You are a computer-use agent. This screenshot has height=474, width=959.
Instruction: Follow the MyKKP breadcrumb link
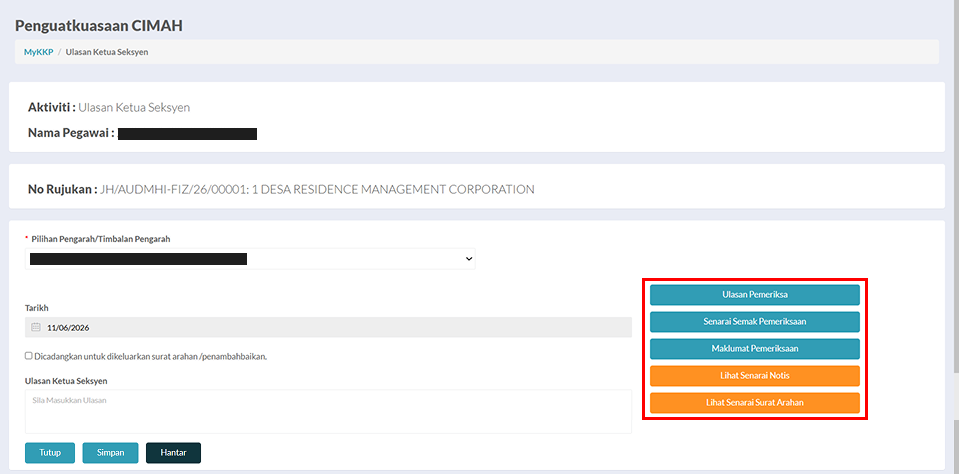[x=39, y=52]
